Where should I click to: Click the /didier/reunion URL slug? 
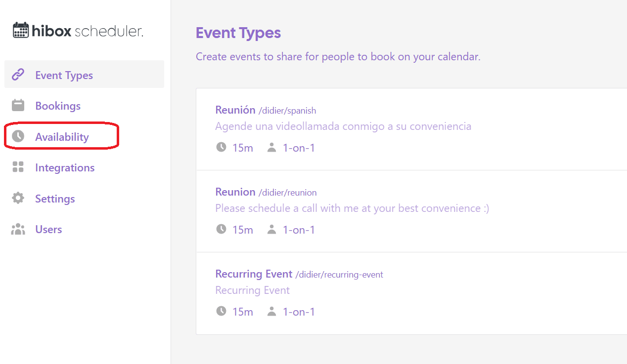[287, 193]
